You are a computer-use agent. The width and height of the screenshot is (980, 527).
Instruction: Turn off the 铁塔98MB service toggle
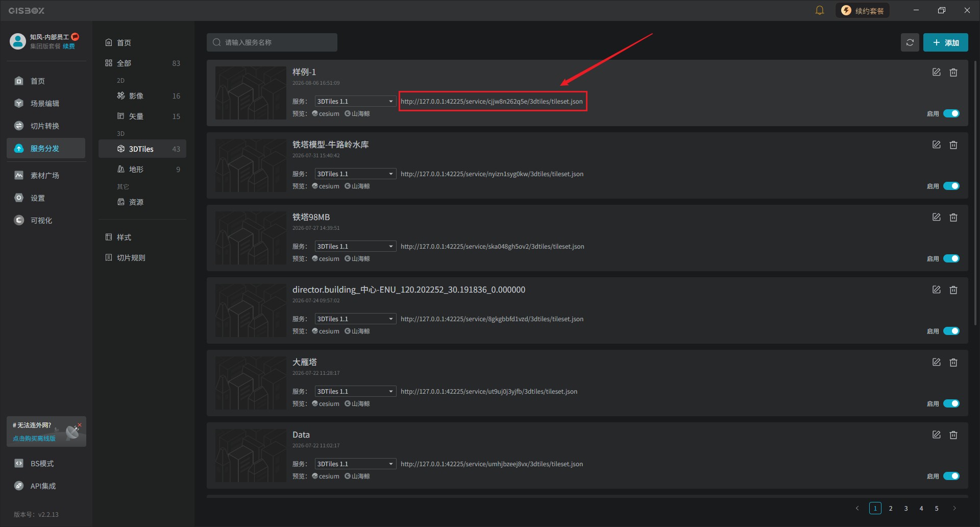pyautogui.click(x=951, y=259)
